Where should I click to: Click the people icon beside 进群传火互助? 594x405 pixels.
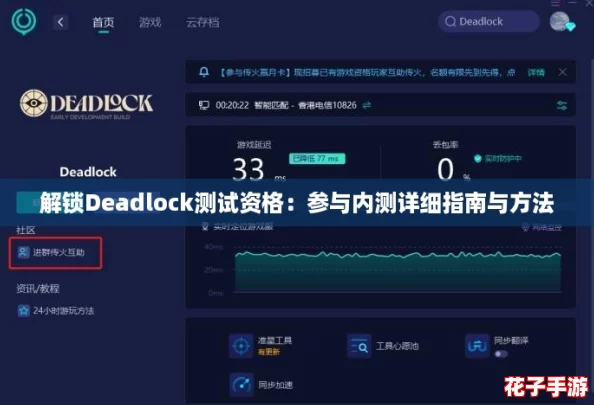click(23, 252)
